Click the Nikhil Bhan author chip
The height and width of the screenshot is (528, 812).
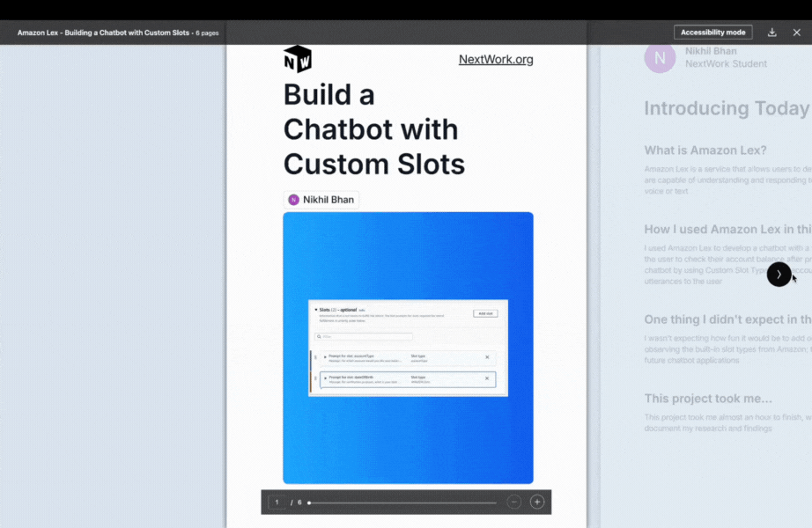(321, 200)
